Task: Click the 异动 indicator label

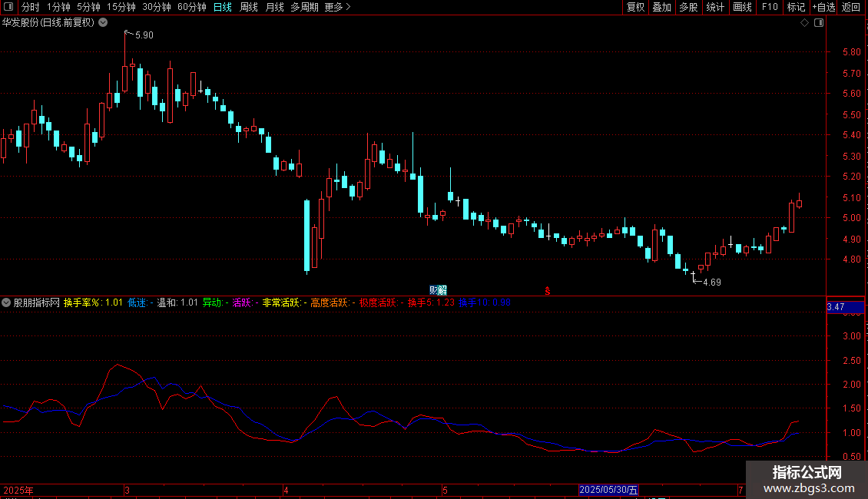Action: pos(212,302)
